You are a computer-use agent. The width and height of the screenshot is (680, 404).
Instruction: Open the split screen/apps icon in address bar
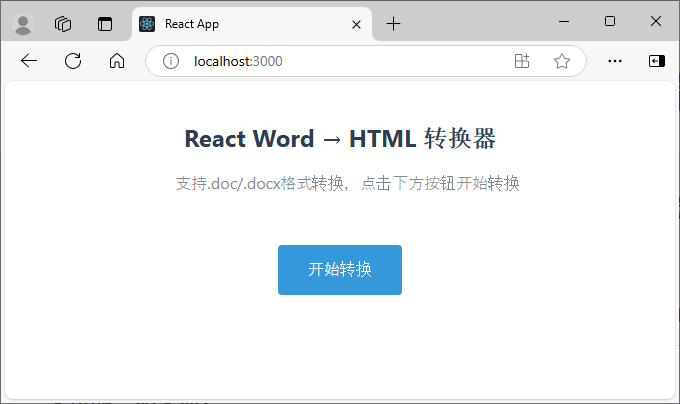pos(522,61)
